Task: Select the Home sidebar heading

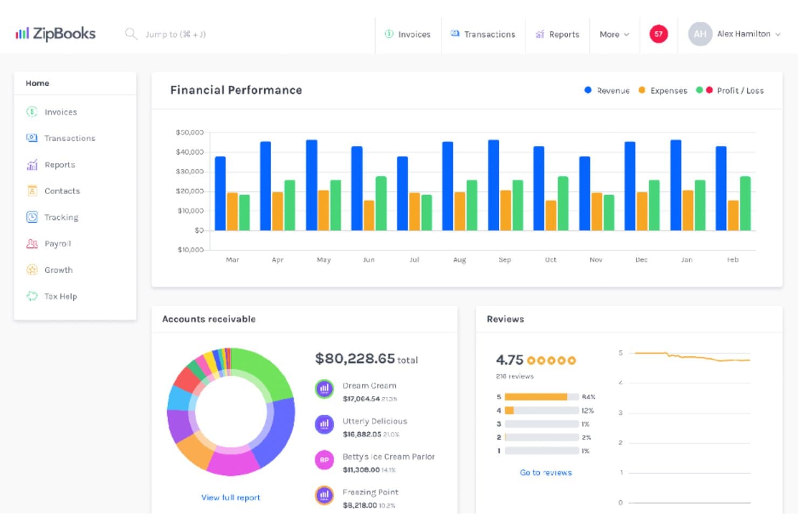Action: 37,83
